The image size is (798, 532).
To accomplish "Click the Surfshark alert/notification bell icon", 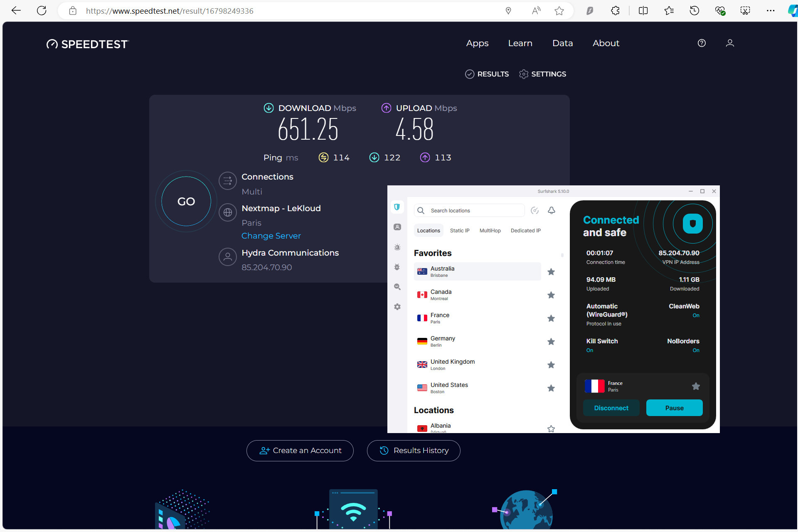I will 552,210.
